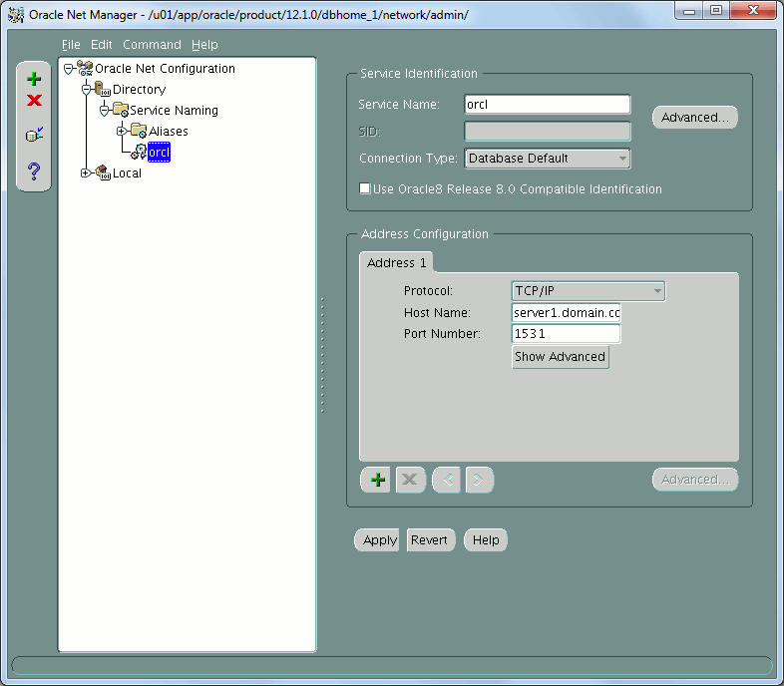Viewport: 784px width, 686px height.
Task: Click the red X Delete icon in left toolbar
Action: coord(34,101)
